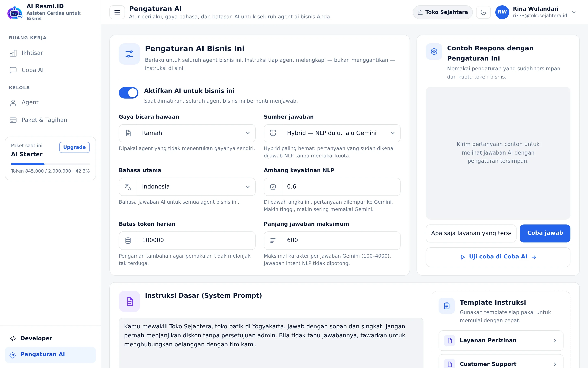Click the RW user avatar
The image size is (588, 368).
pyautogui.click(x=502, y=12)
